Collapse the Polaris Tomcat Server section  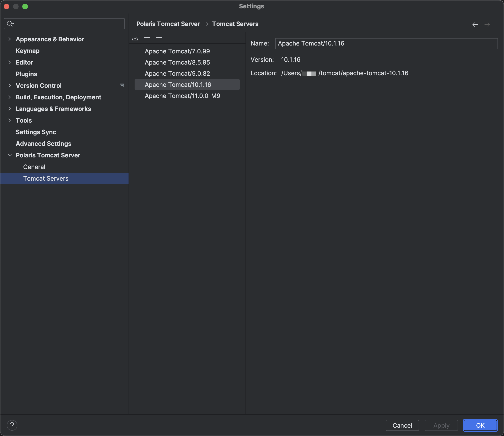click(10, 155)
